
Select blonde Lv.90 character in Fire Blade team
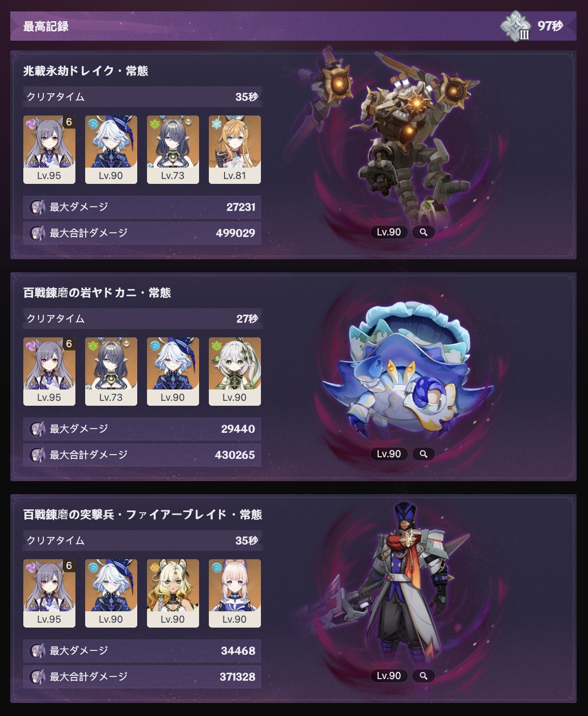click(x=173, y=593)
